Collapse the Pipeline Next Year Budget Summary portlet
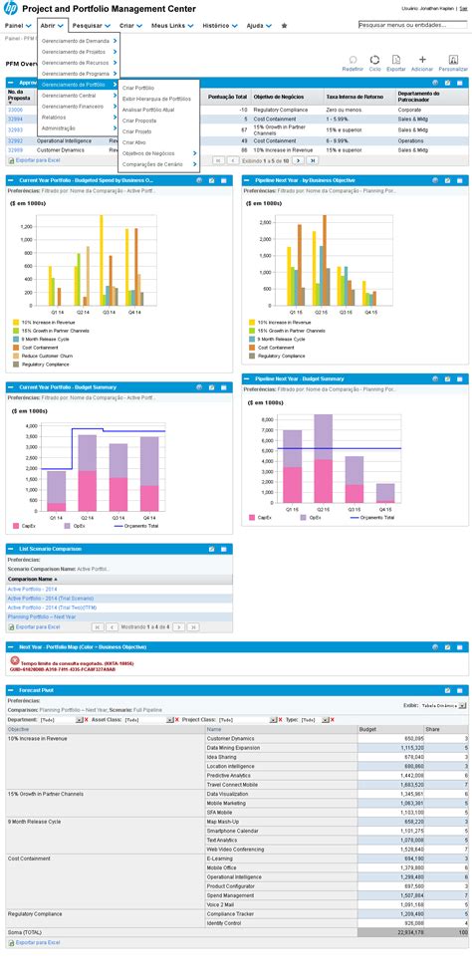 248,378
